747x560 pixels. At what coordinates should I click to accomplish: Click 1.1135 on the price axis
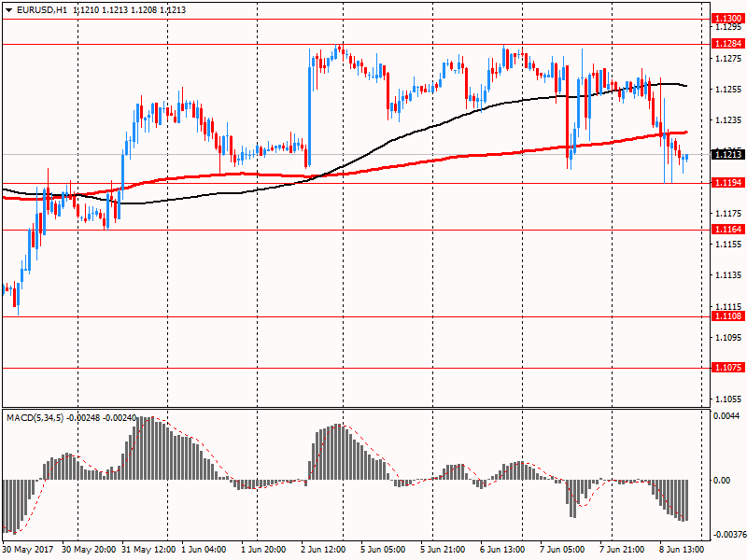click(x=729, y=275)
